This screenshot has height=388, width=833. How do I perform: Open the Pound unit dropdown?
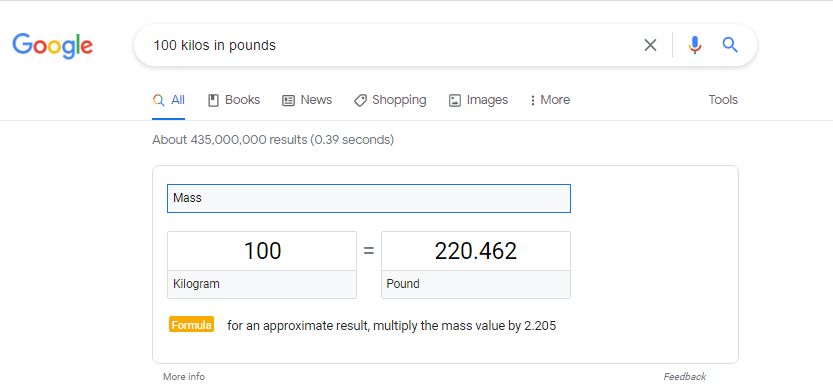[x=476, y=284]
